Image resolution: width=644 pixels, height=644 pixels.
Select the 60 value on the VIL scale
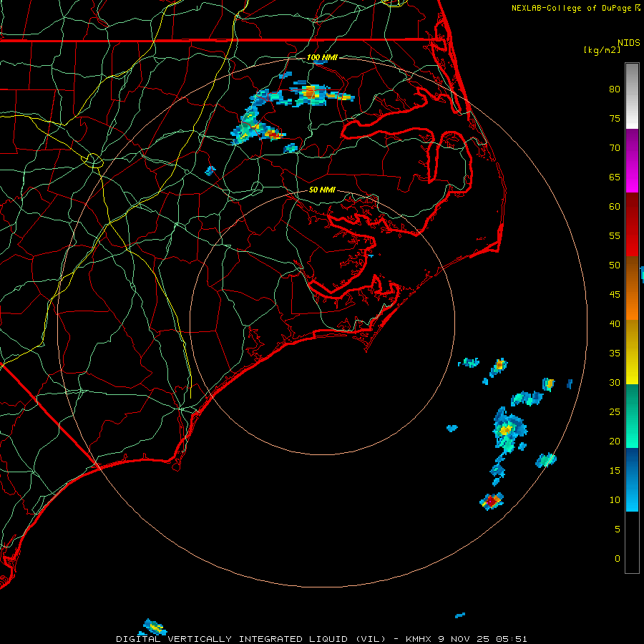615,207
